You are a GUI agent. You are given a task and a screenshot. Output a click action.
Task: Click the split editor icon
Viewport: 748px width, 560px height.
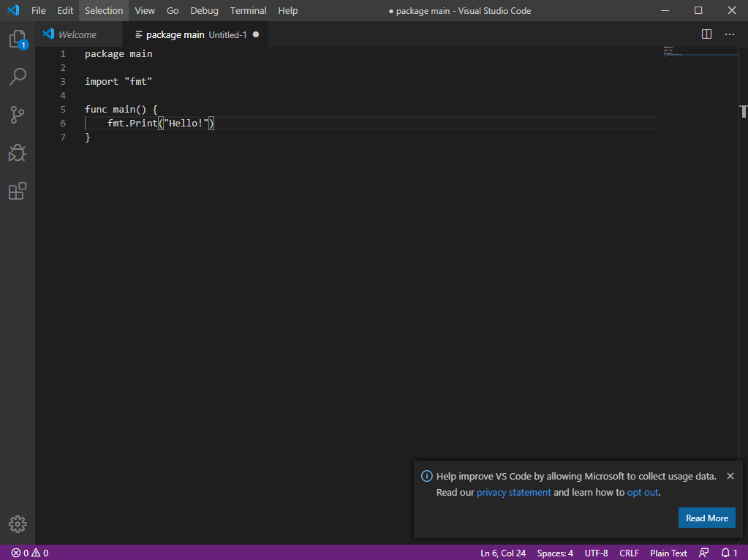point(706,34)
